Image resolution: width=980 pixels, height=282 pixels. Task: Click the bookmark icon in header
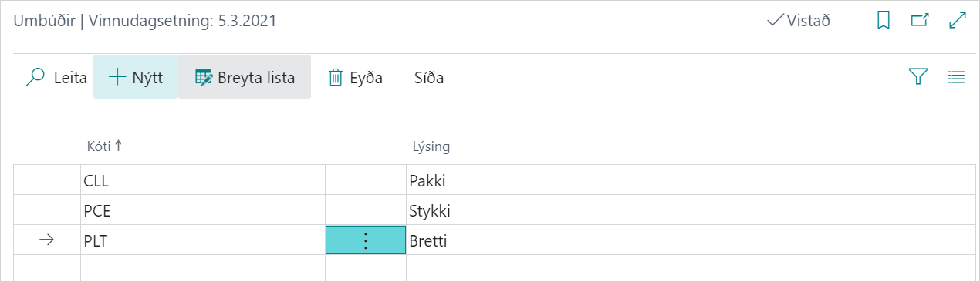(884, 21)
